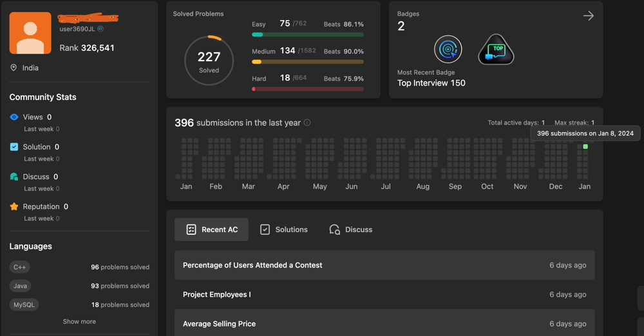Image resolution: width=644 pixels, height=336 pixels.
Task: Open the Solutions tab
Action: point(283,230)
